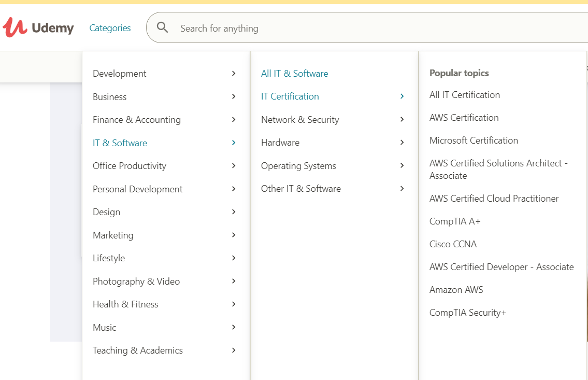Click the magnifier search icon
The height and width of the screenshot is (380, 588).
(162, 27)
